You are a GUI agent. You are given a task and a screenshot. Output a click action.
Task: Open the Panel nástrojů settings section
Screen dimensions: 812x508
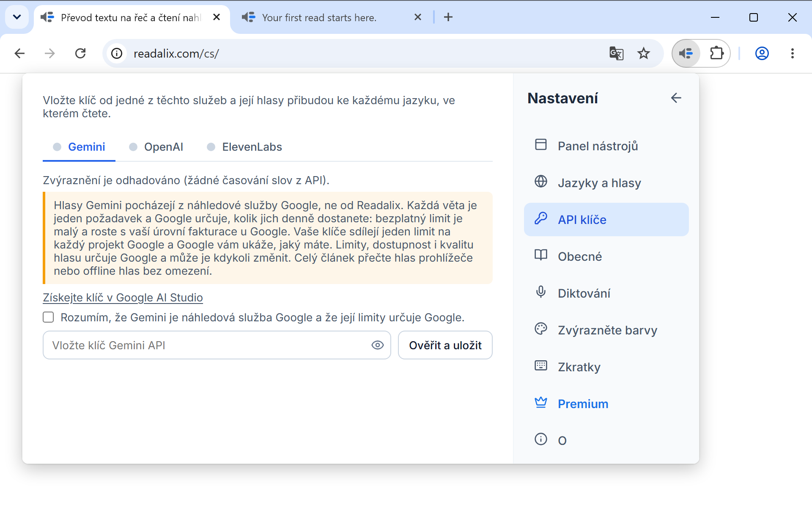click(x=606, y=146)
